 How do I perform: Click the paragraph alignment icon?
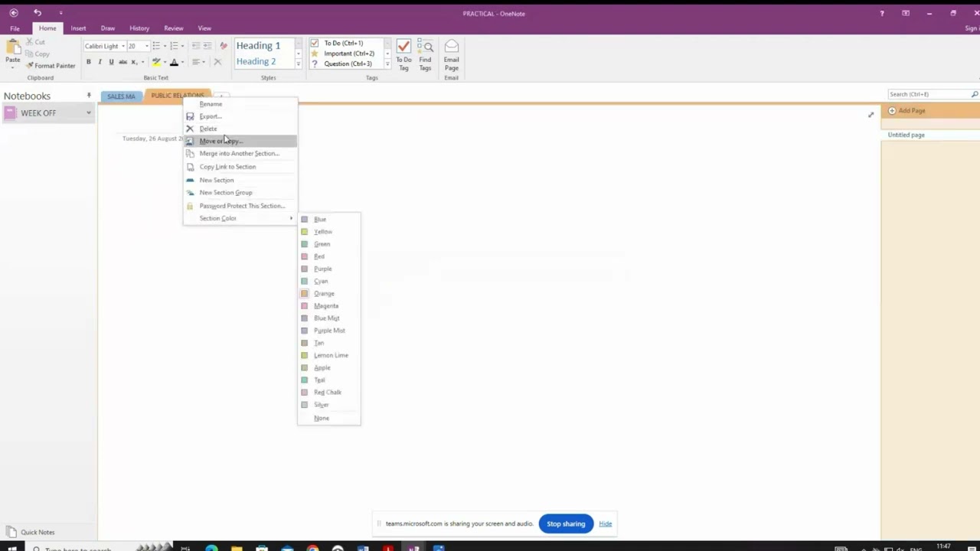(196, 62)
